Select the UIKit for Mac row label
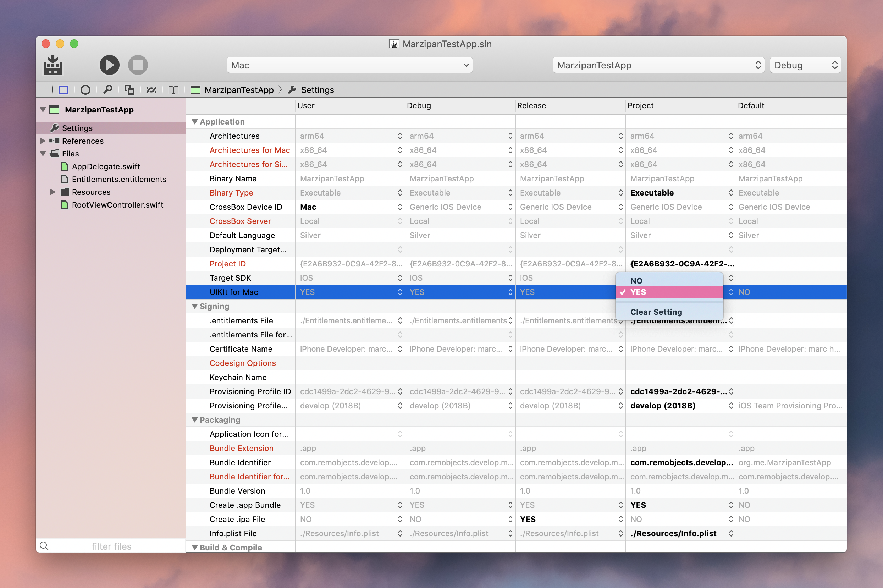The height and width of the screenshot is (588, 883). (233, 292)
